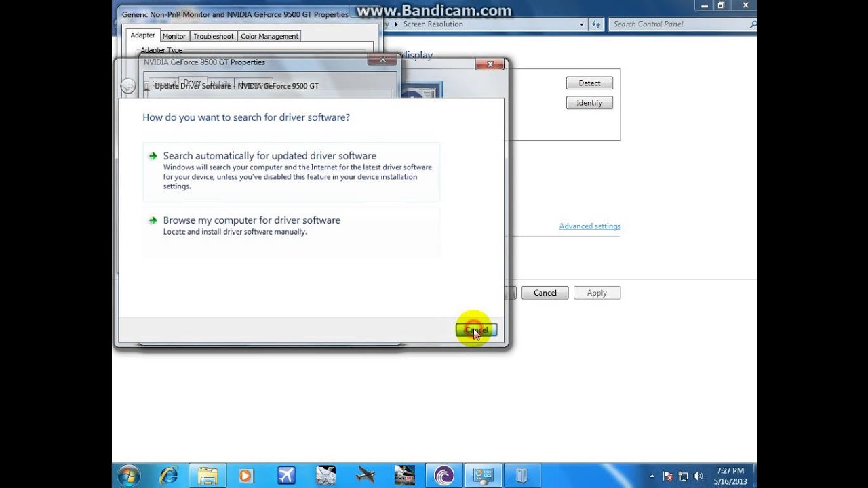Open the network status tray icon
868x488 pixels.
pos(683,476)
